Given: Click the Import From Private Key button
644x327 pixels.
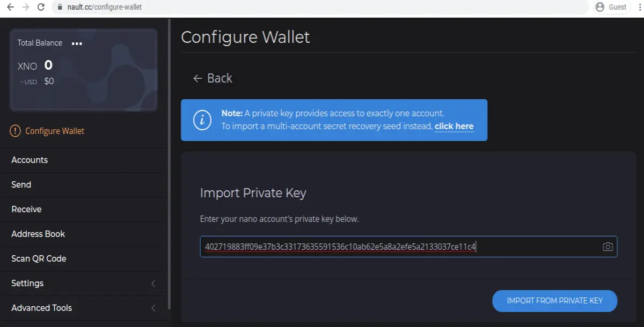Looking at the screenshot, I should click(x=554, y=301).
